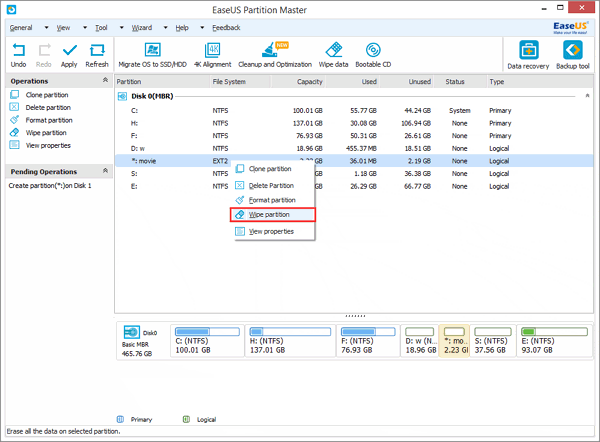Select E: (NTFS) block in disk map
Image resolution: width=600 pixels, height=442 pixels.
(x=554, y=341)
